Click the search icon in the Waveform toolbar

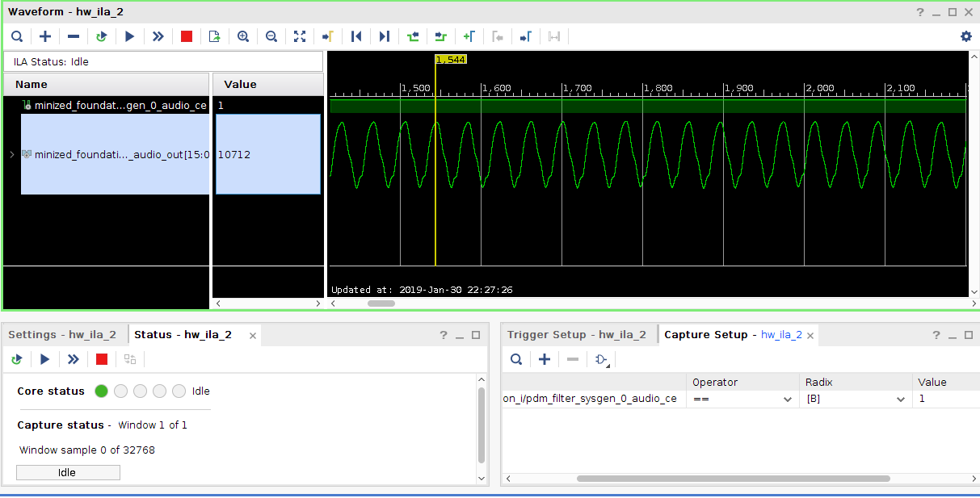pos(17,36)
